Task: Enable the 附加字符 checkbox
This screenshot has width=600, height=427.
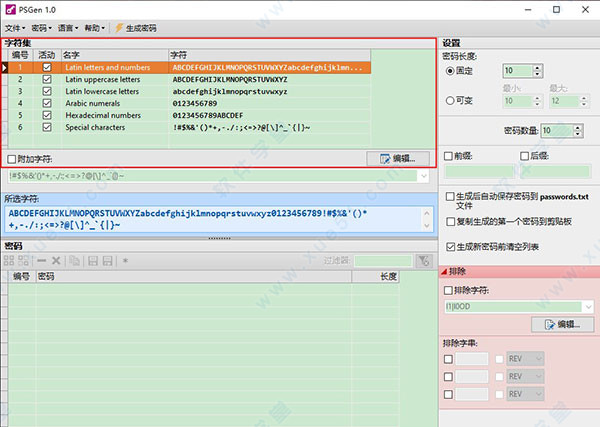Action: pyautogui.click(x=11, y=159)
